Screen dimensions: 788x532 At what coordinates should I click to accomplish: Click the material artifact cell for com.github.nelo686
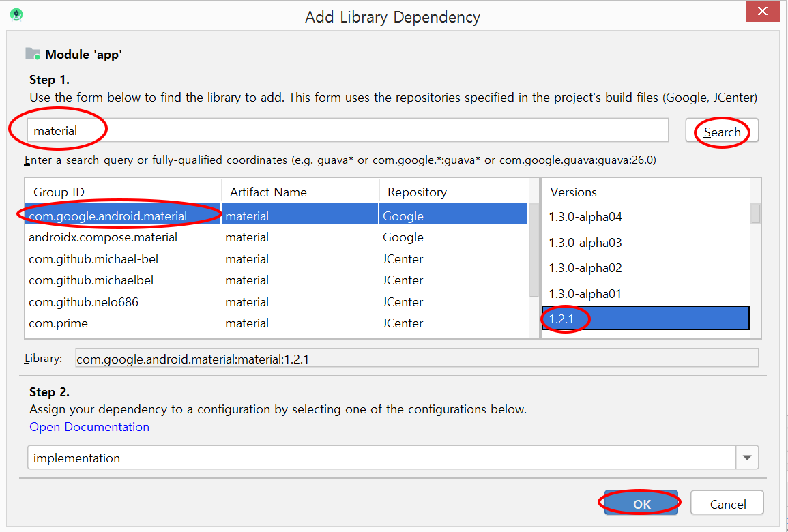pos(247,302)
